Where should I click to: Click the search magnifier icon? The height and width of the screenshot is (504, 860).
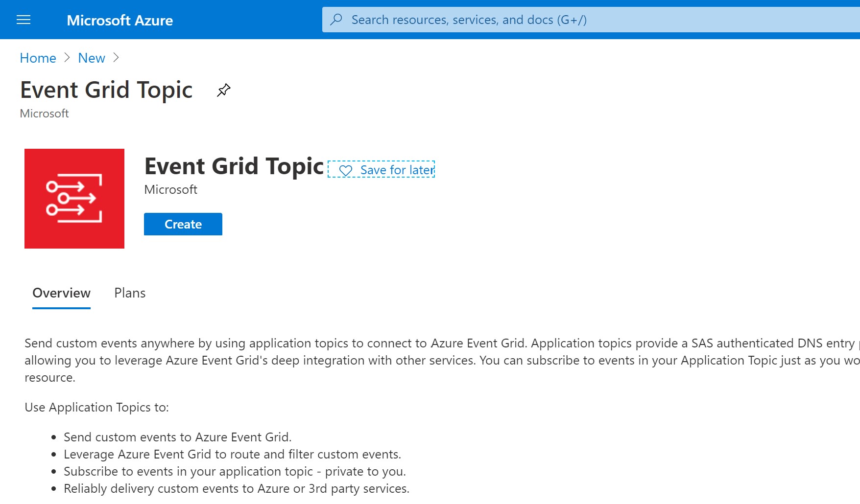point(336,20)
